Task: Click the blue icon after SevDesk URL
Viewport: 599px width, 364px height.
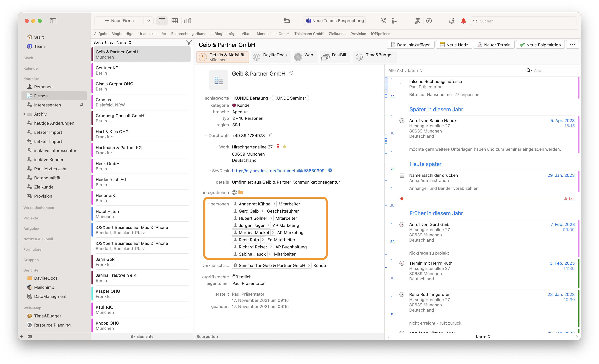Action: point(330,170)
